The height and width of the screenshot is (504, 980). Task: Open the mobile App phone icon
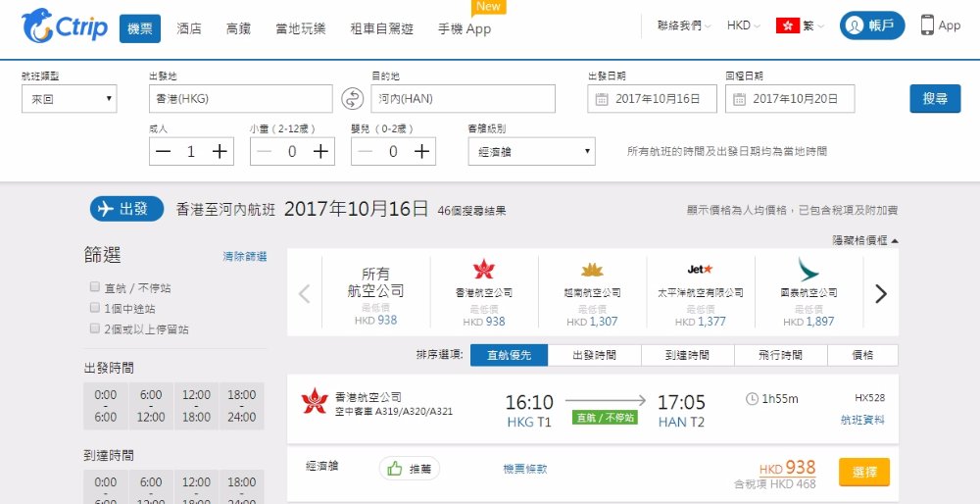[x=927, y=25]
